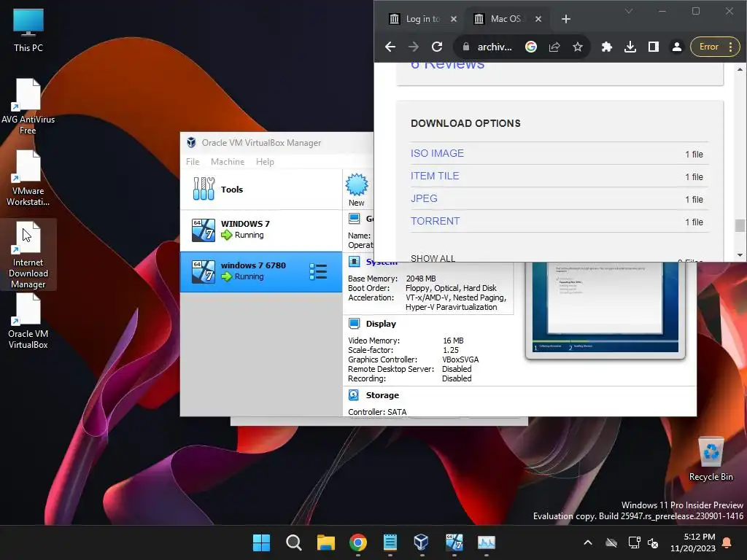This screenshot has height=560, width=747.
Task: Click the TORRENT download link
Action: [x=435, y=221]
